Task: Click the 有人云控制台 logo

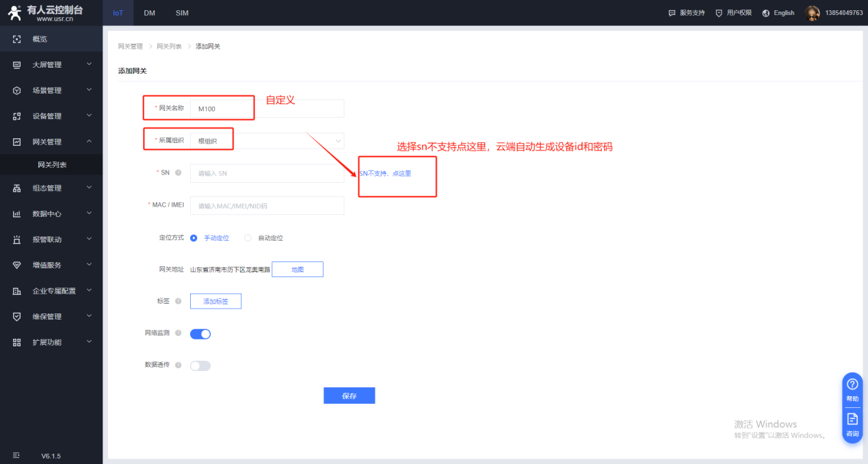Action: tap(44, 13)
